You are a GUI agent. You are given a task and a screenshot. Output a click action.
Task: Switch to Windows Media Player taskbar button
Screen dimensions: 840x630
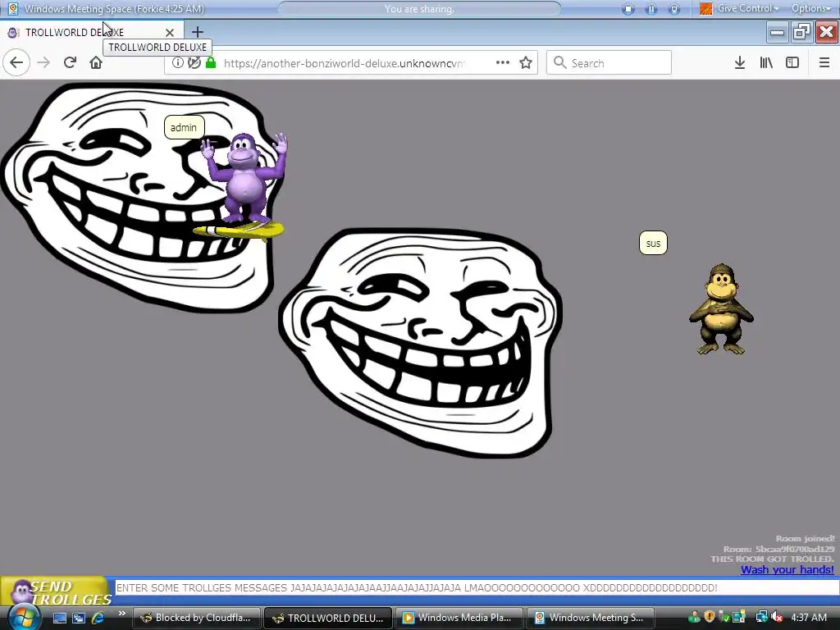pyautogui.click(x=459, y=618)
